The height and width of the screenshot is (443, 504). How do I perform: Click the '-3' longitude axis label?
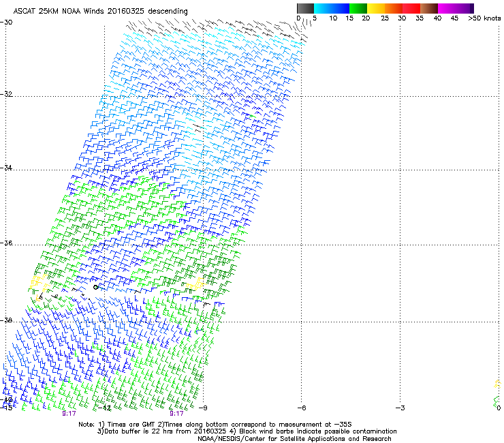point(400,408)
